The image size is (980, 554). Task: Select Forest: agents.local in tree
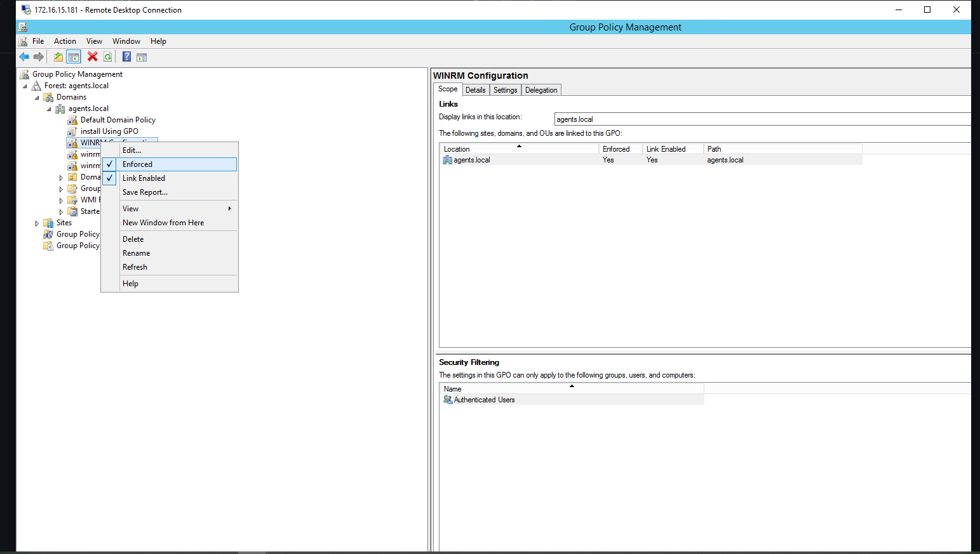(x=76, y=86)
